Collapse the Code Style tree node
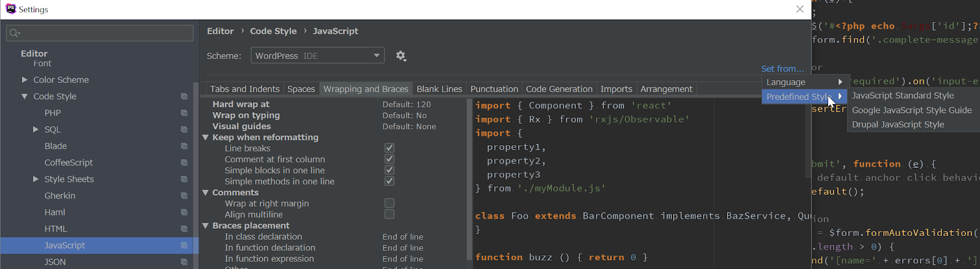Image resolution: width=980 pixels, height=269 pixels. [24, 96]
